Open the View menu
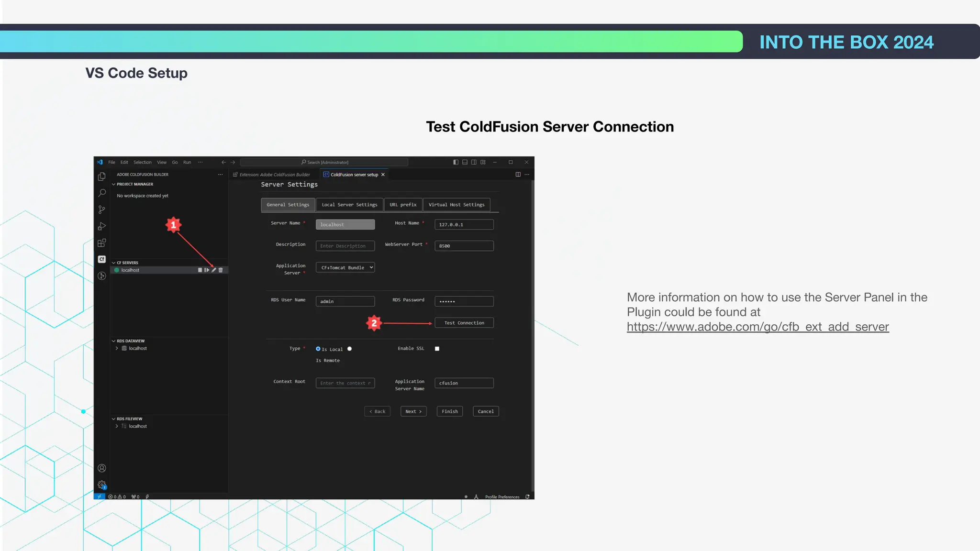 tap(162, 162)
